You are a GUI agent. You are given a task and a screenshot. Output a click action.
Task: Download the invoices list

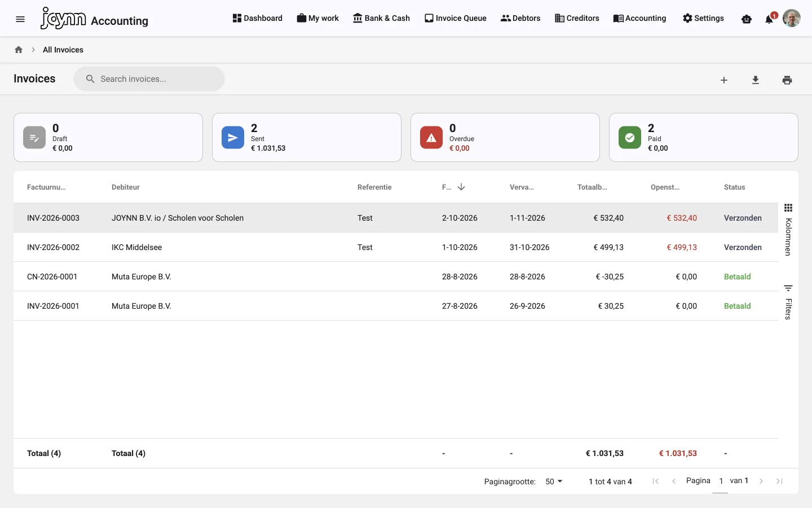(756, 80)
